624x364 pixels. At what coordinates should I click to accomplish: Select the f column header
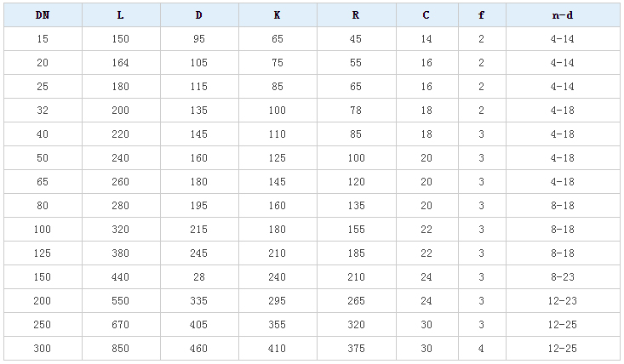481,15
